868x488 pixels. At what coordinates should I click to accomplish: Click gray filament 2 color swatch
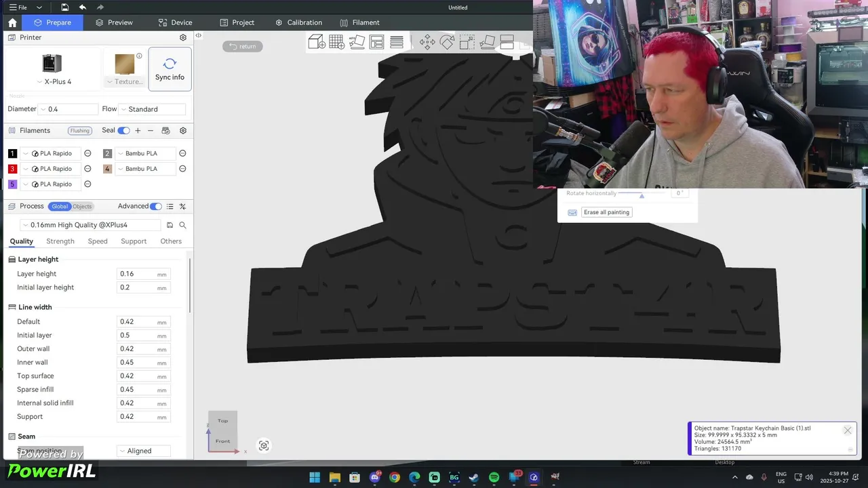tap(107, 154)
